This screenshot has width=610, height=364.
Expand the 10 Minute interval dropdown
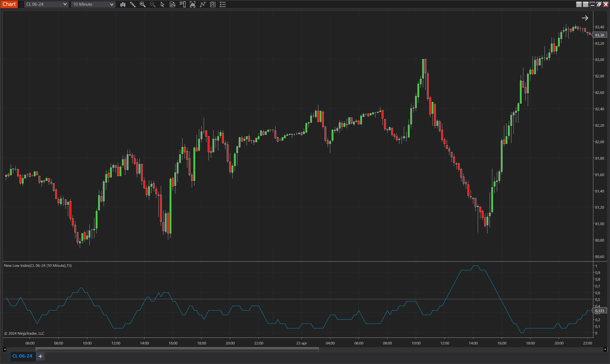click(x=93, y=4)
